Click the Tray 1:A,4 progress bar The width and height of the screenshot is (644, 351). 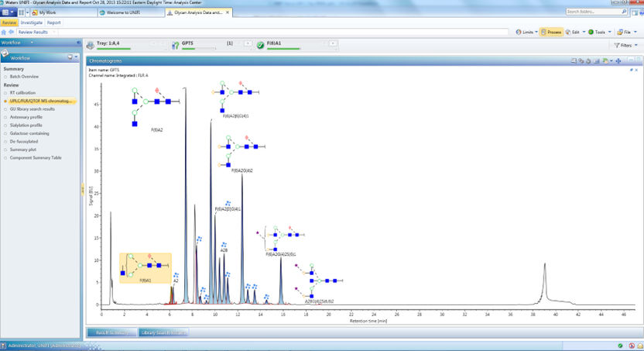tap(114, 49)
